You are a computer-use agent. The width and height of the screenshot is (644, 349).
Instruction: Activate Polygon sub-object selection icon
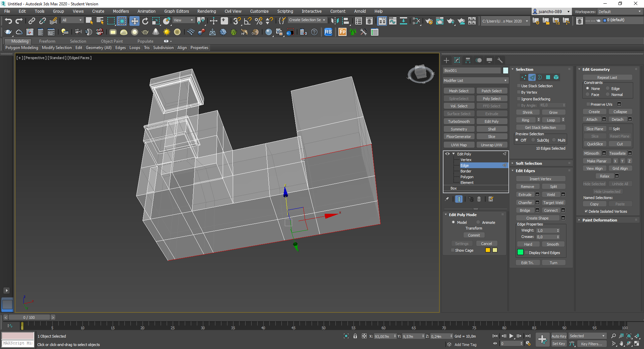point(548,78)
